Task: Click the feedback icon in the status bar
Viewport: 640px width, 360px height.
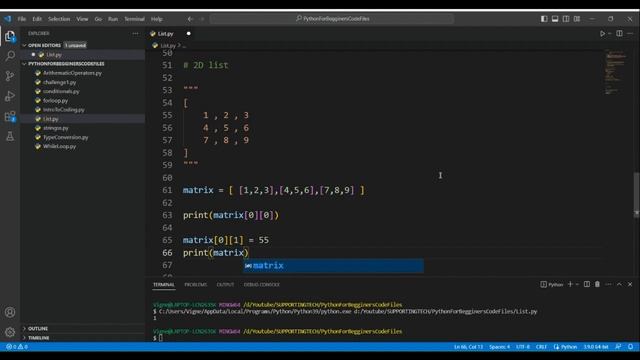Action: (618, 347)
